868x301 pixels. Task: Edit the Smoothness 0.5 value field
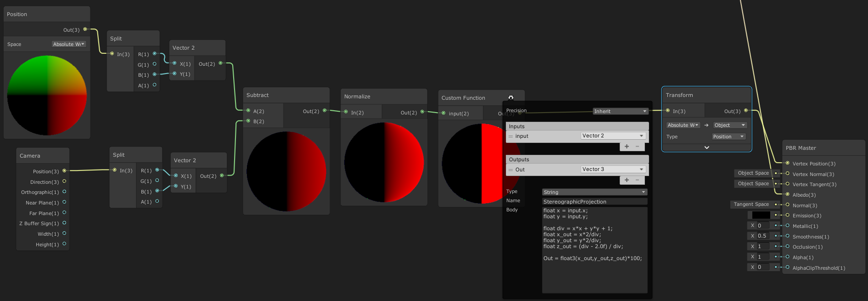point(763,236)
